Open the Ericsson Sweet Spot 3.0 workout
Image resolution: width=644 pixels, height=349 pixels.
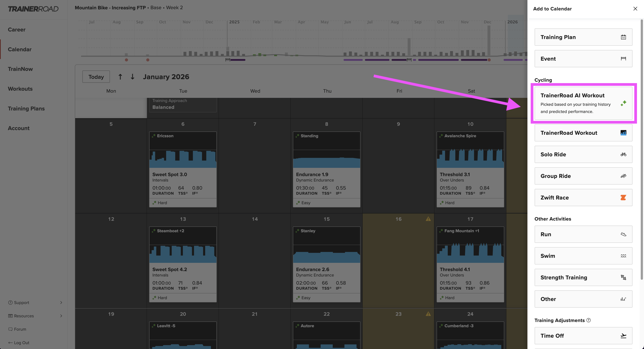click(x=183, y=169)
